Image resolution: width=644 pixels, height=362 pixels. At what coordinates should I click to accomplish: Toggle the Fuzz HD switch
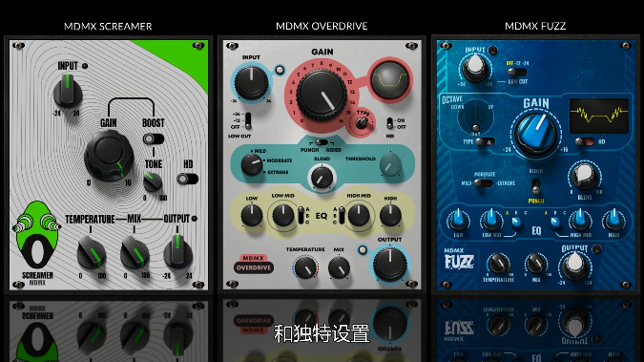pyautogui.click(x=585, y=142)
